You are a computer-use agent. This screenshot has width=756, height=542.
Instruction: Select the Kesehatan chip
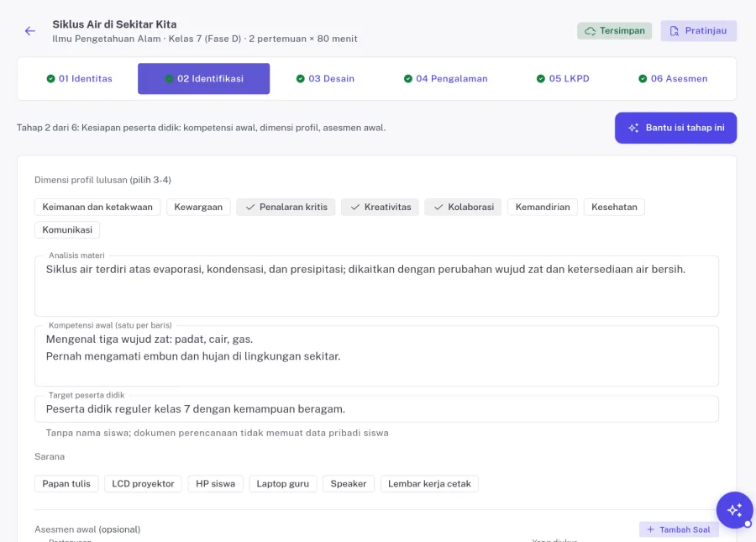coord(614,207)
